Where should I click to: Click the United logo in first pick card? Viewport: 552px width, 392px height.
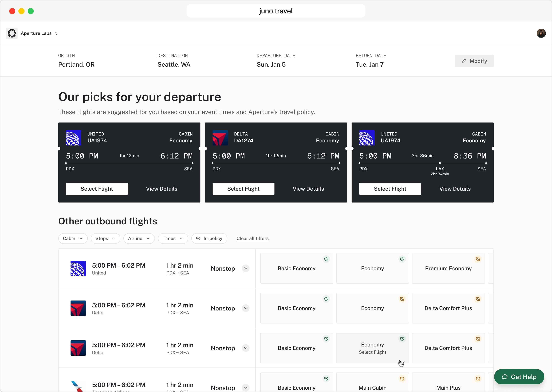[73, 138]
